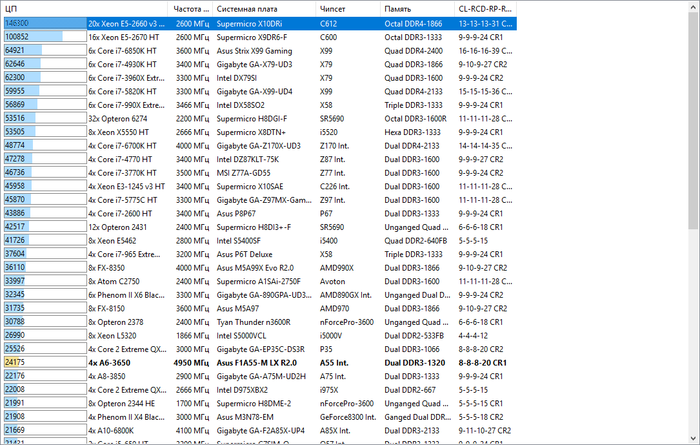Select the 8x FX-8350 row
This screenshot has height=445, width=700.
260,267
